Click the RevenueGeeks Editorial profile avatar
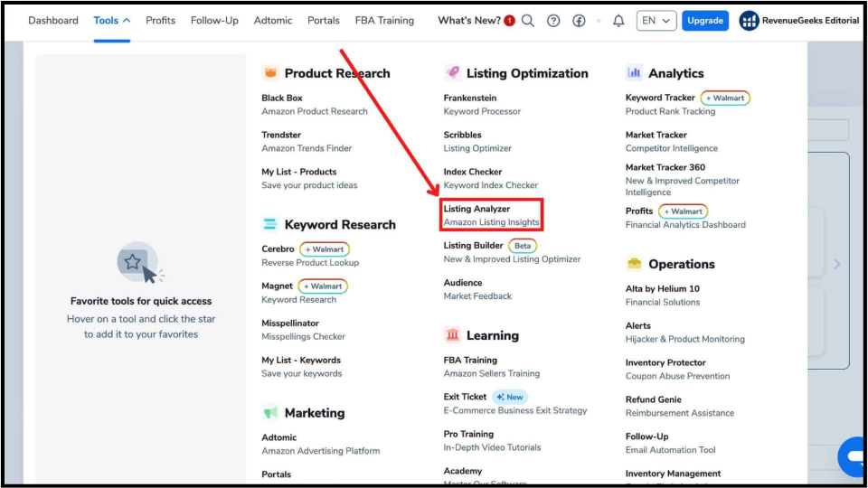 (x=749, y=21)
